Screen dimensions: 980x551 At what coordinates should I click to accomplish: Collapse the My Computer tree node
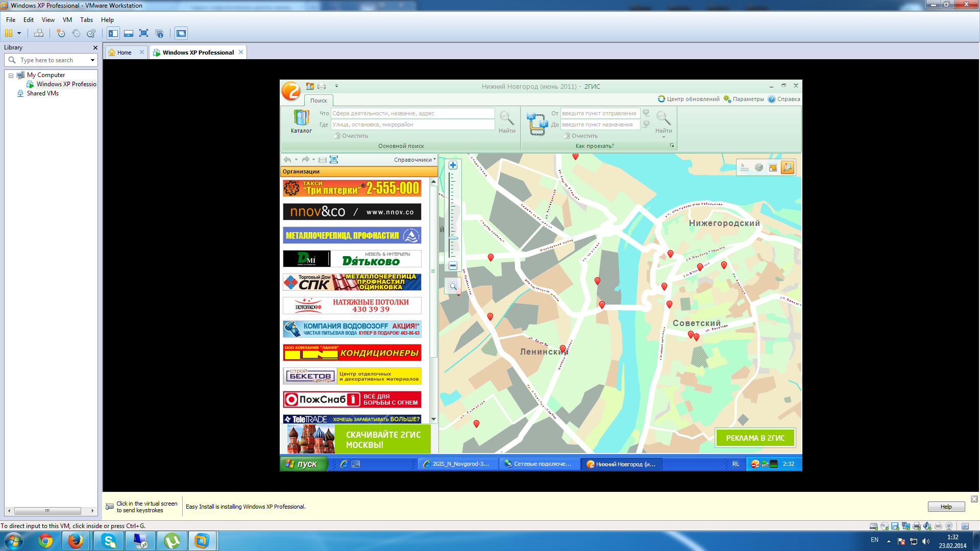(x=11, y=76)
